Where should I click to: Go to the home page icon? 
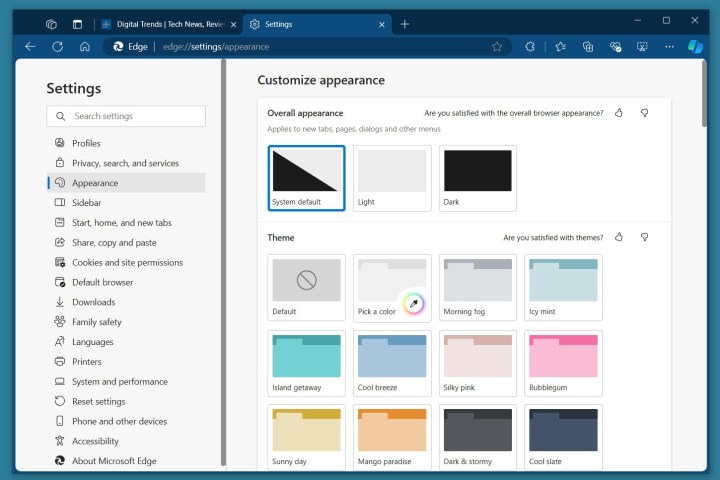[85, 46]
